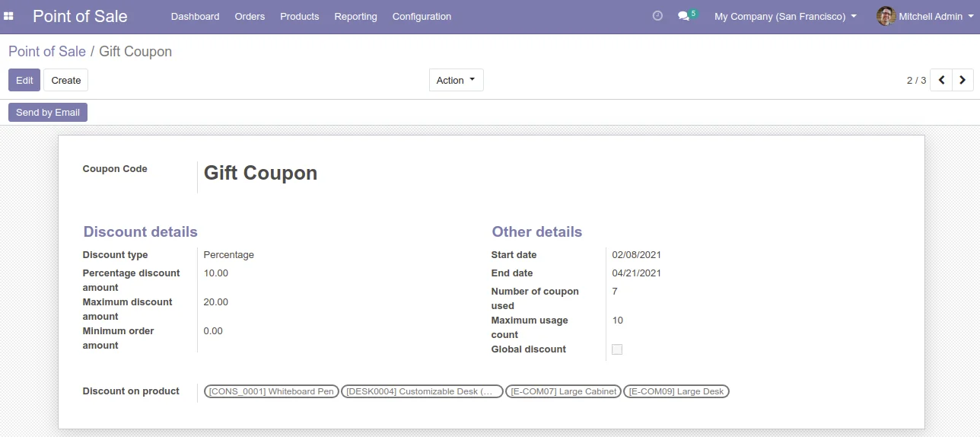The height and width of the screenshot is (437, 980).
Task: Open the Orders menu
Action: [x=250, y=16]
